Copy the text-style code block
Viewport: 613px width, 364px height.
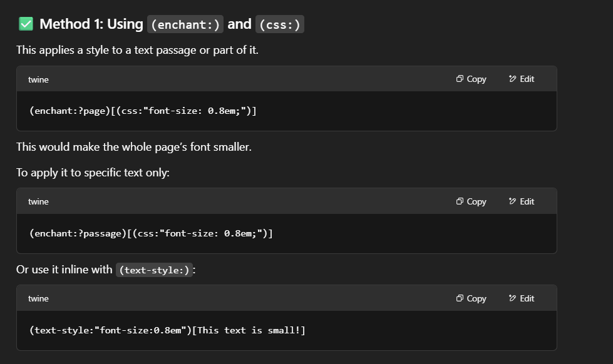pos(471,298)
